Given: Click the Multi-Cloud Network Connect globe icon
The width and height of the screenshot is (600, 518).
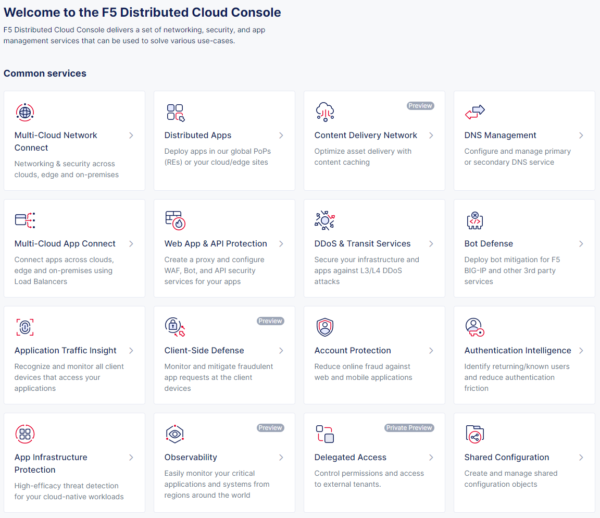Looking at the screenshot, I should (25, 112).
